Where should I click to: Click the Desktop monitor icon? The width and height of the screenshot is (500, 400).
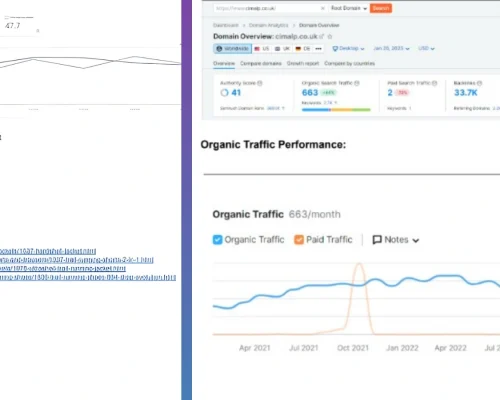tap(335, 49)
